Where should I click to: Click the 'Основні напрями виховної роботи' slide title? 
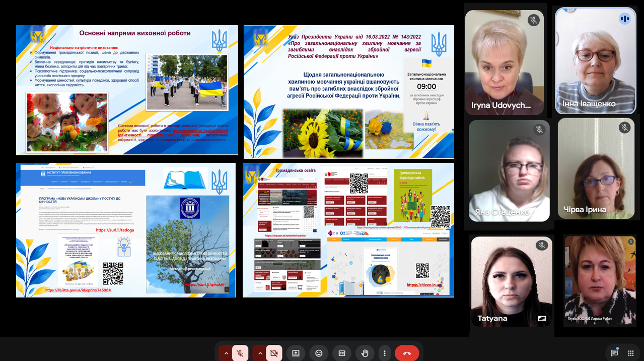pyautogui.click(x=135, y=33)
